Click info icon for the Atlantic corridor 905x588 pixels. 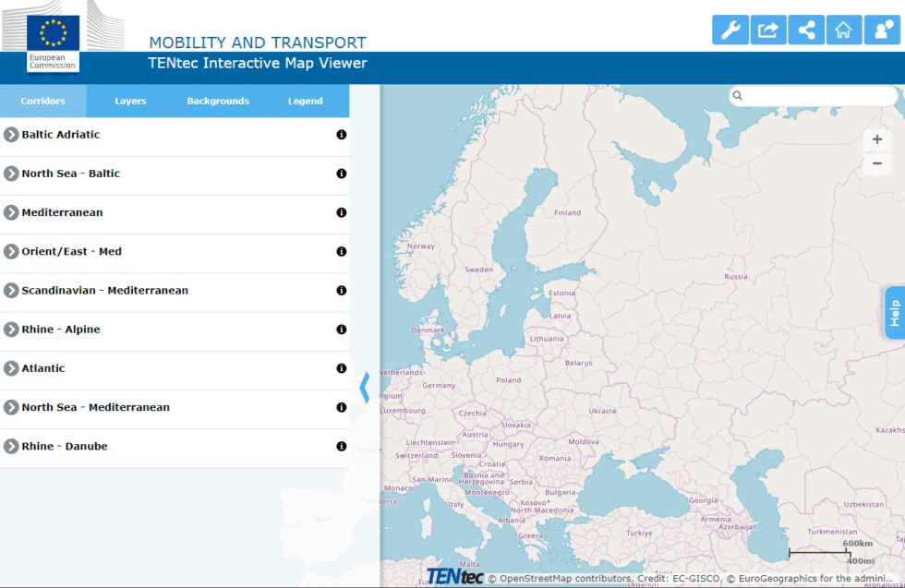coord(341,367)
